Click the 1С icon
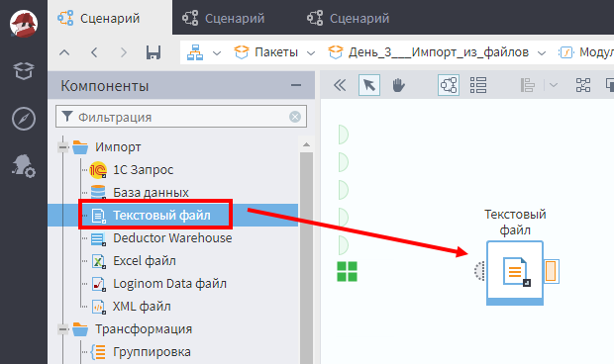This screenshot has height=364, width=614. point(98,170)
